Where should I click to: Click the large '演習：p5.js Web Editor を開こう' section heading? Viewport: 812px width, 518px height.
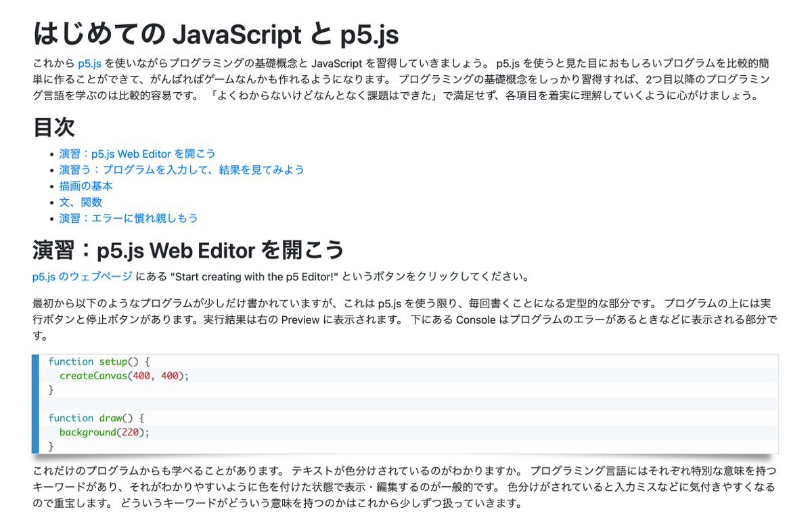tap(189, 250)
